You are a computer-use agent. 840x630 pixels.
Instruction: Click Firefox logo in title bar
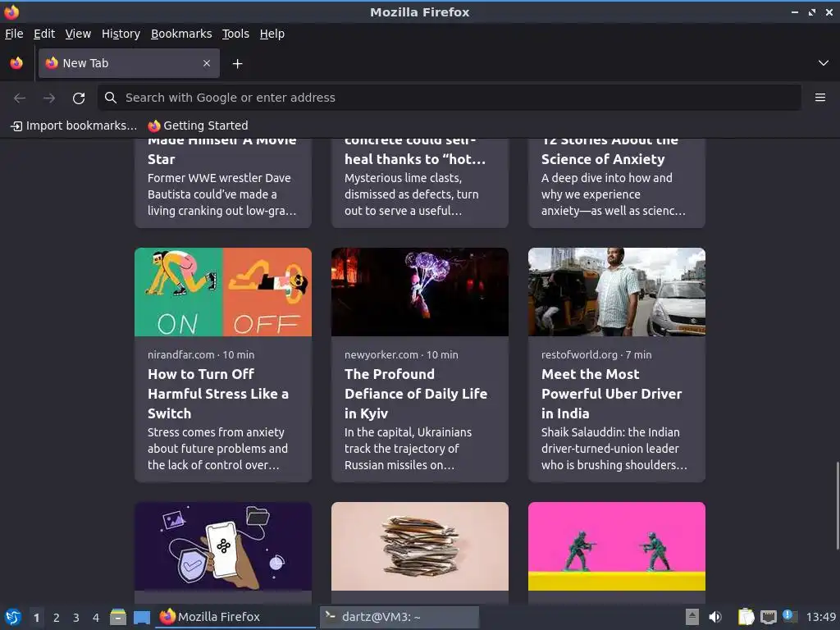tap(11, 11)
